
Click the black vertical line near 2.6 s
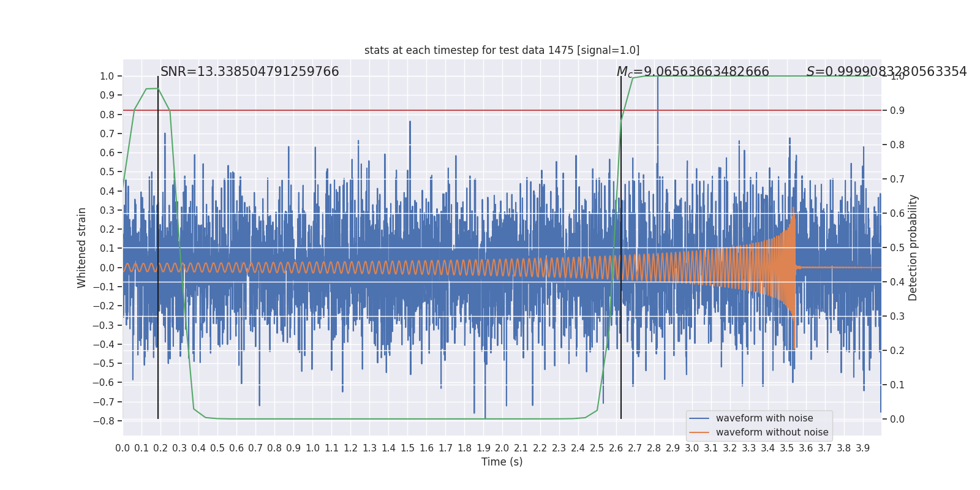621,247
